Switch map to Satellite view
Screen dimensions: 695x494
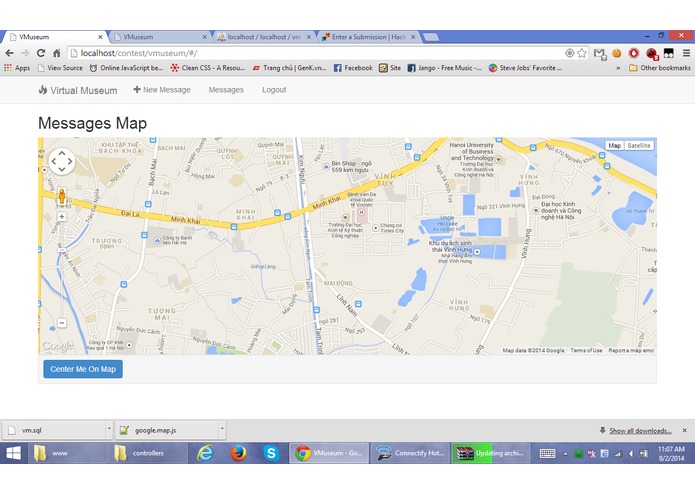(x=638, y=145)
